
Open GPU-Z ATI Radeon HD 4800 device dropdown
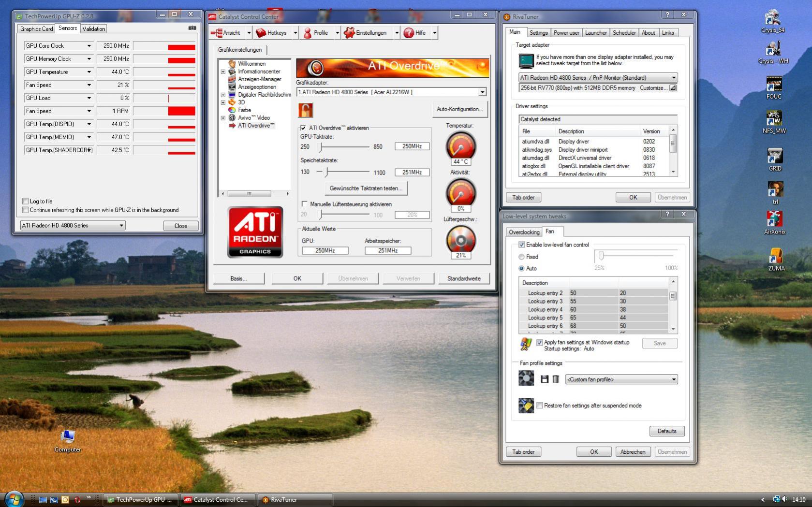coord(73,225)
